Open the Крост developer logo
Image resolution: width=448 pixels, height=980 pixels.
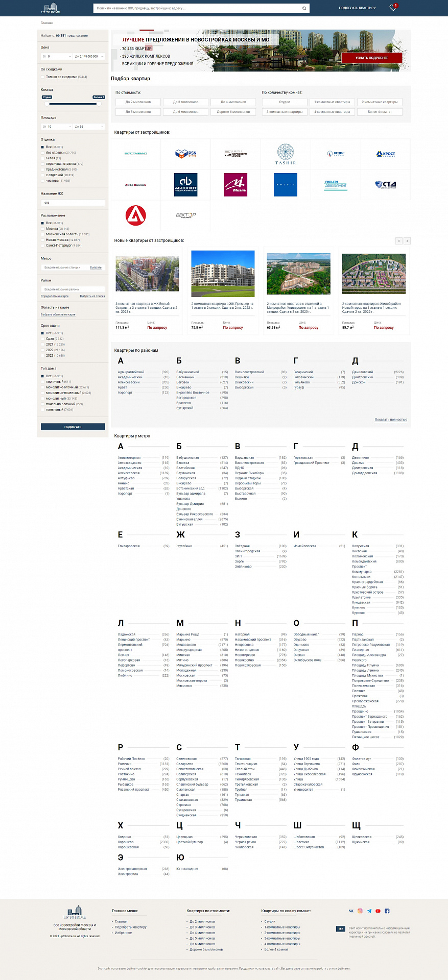click(386, 154)
